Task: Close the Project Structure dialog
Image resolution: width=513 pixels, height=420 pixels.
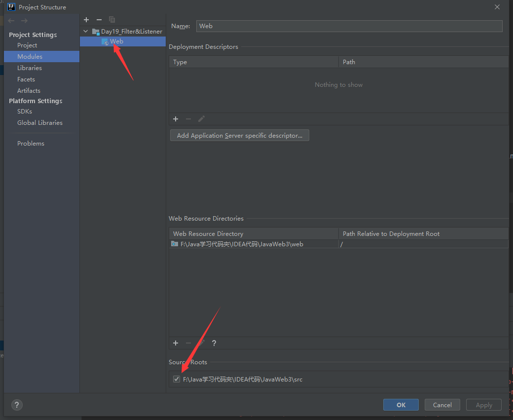Action: coord(497,7)
